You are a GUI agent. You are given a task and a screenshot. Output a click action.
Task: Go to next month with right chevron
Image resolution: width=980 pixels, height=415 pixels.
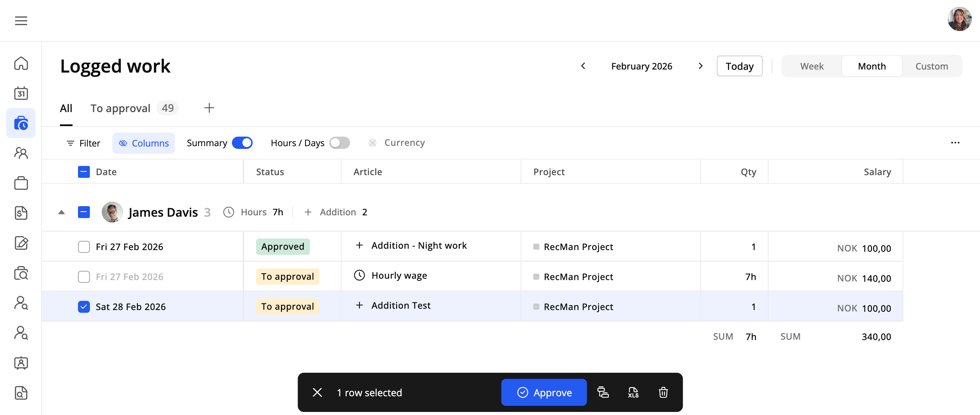point(700,66)
